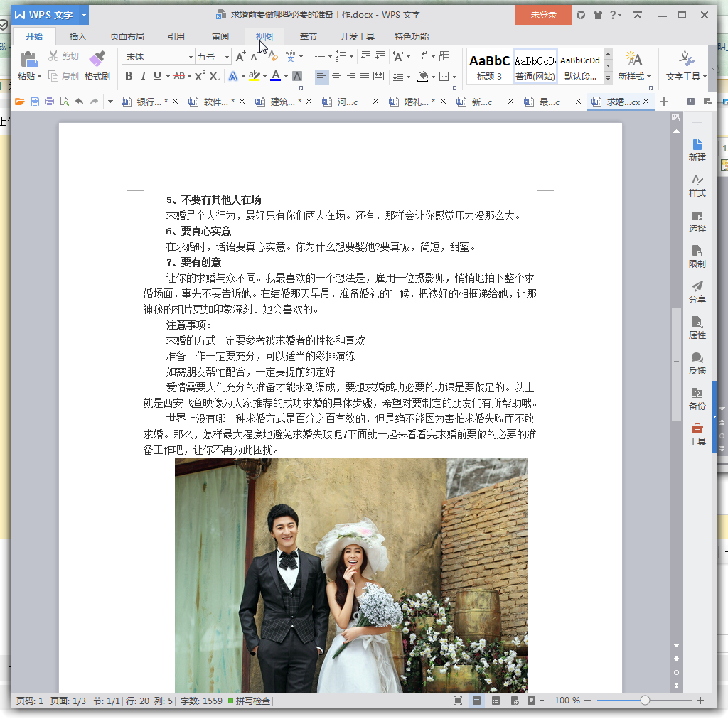The width and height of the screenshot is (728, 719).
Task: Switch to 插入 ribbon tab
Action: click(77, 37)
